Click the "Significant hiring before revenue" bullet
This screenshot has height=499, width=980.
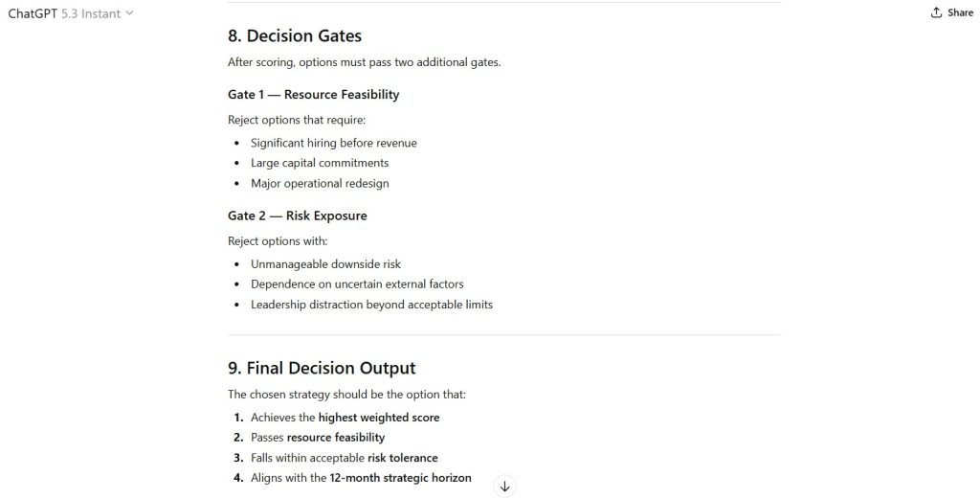334,143
